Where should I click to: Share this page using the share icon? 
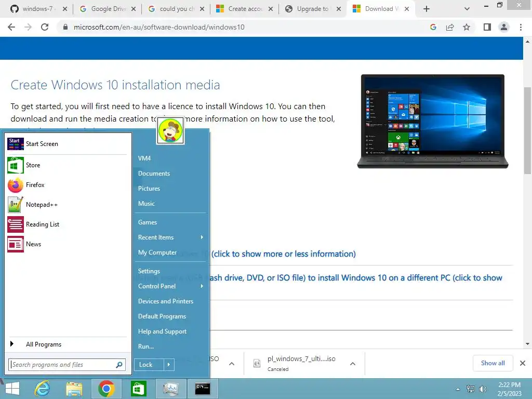(450, 27)
